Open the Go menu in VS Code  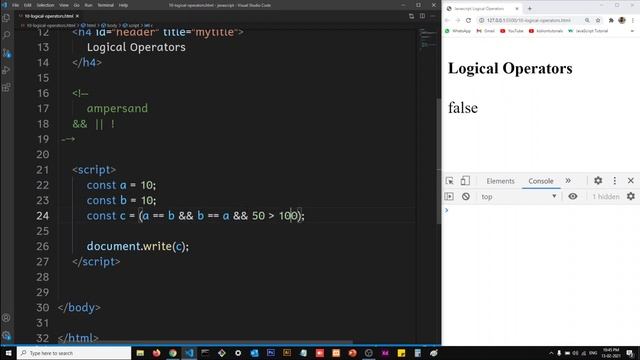click(x=76, y=5)
